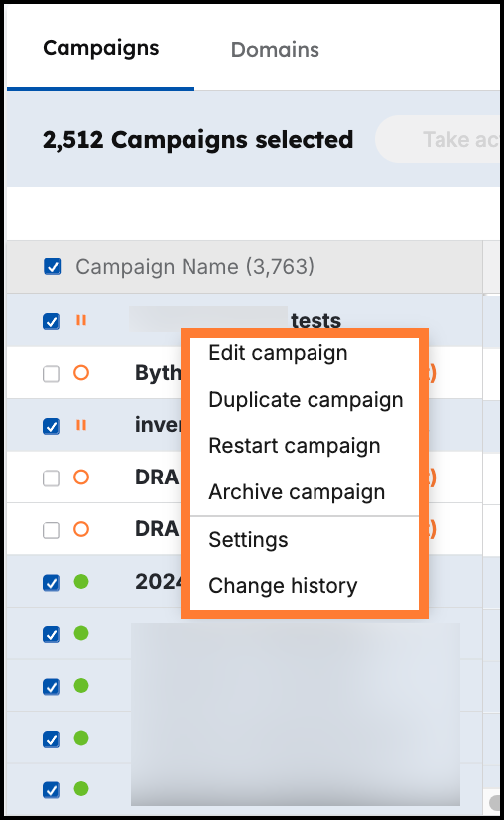This screenshot has height=820, width=504.
Task: Select Duplicate campaign menu item
Action: [306, 399]
